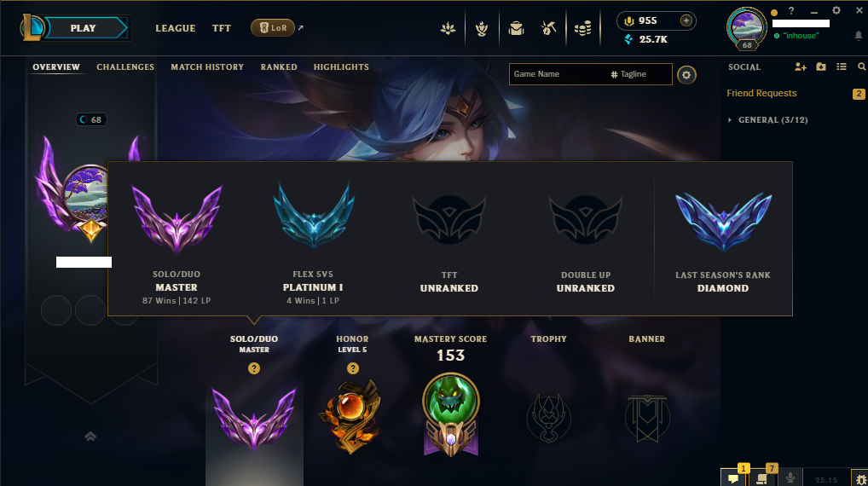Viewport: 868px width, 486px height.
Task: Expand the collapsed profile banner arrow
Action: tap(90, 437)
